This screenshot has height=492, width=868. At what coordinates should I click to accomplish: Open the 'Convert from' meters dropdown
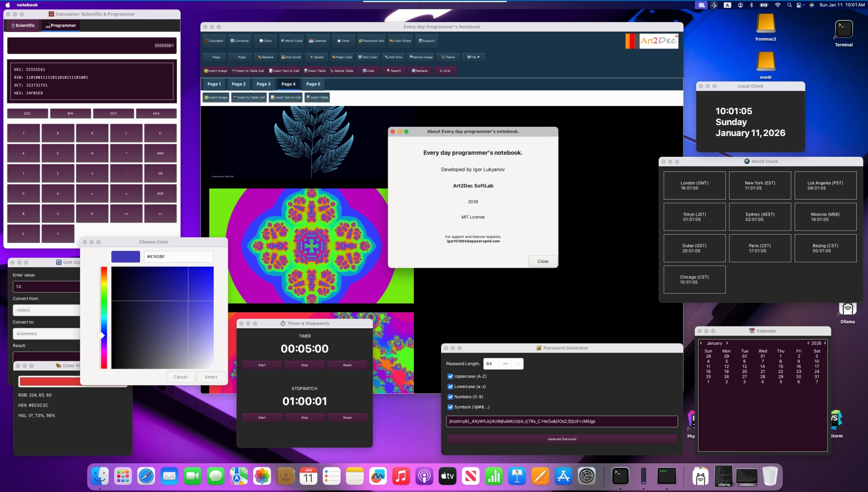[46, 310]
